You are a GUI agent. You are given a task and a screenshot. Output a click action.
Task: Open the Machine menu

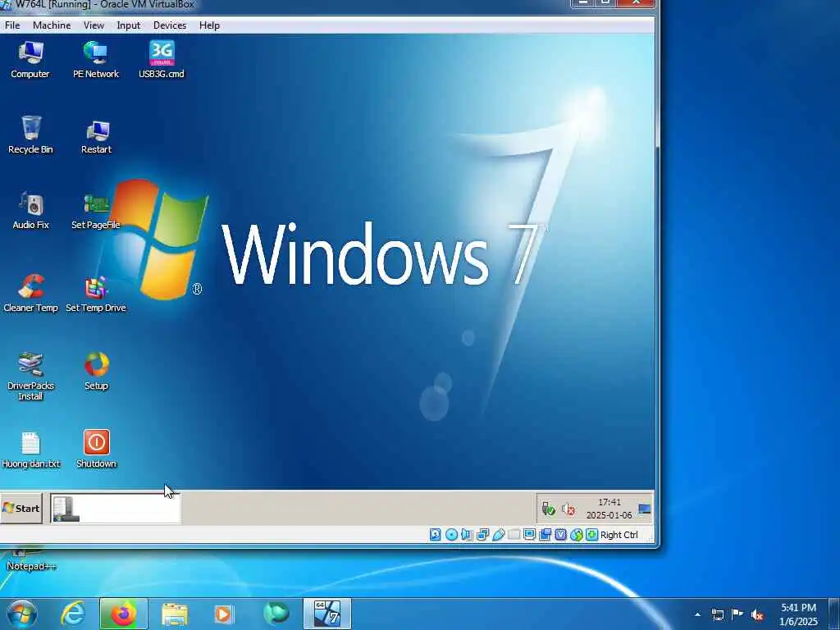(52, 25)
